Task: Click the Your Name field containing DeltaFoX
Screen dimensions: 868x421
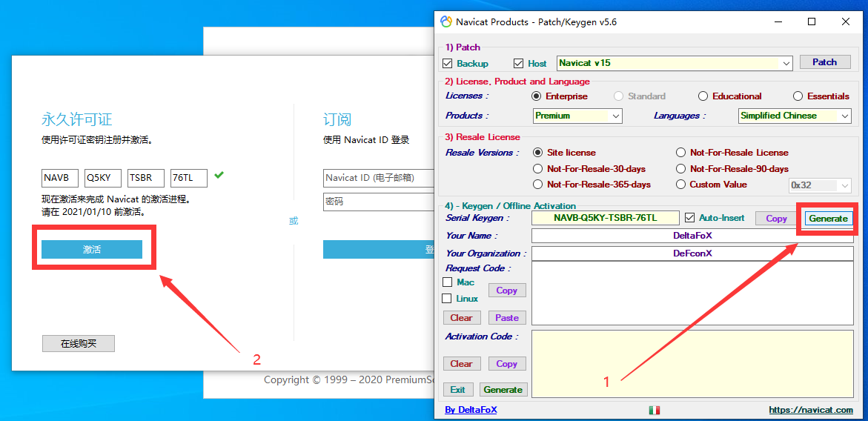Action: coord(692,236)
